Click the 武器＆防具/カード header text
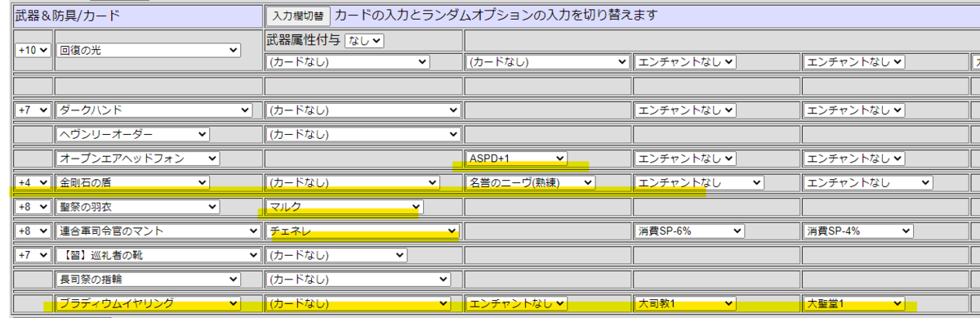This screenshot has width=980, height=318. [68, 16]
